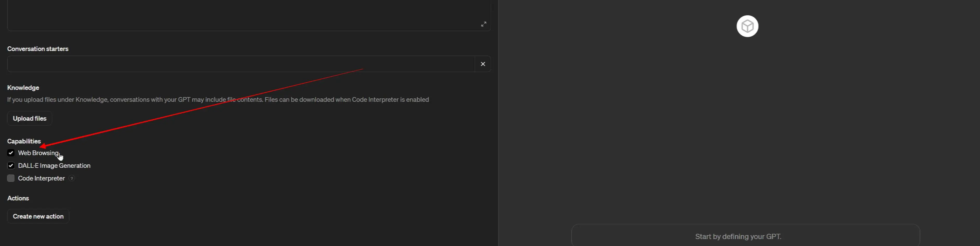Click the Code Interpreter help question-mark icon
Image resolution: width=980 pixels, height=246 pixels.
point(72,178)
